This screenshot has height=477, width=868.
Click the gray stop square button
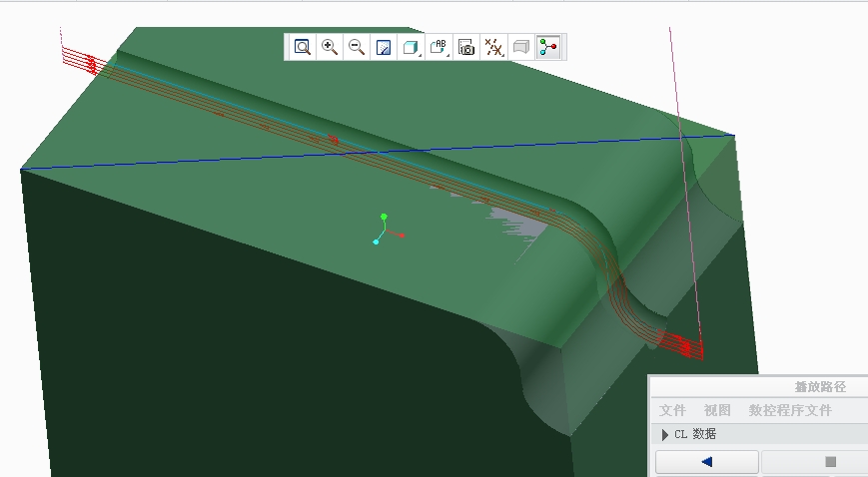pos(830,461)
